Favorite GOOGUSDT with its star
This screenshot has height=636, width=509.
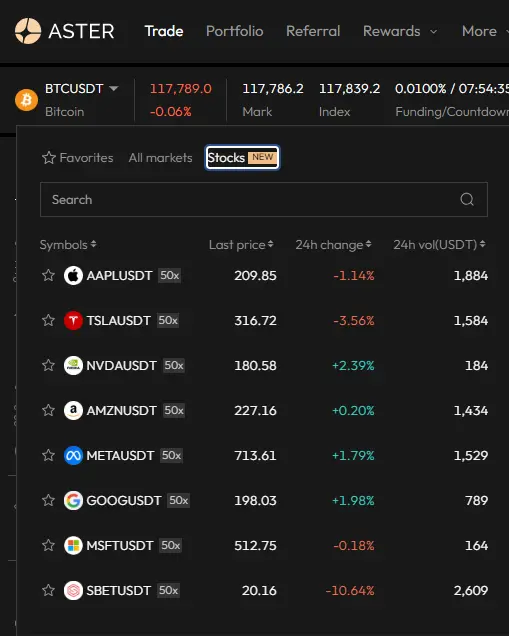[x=48, y=500]
